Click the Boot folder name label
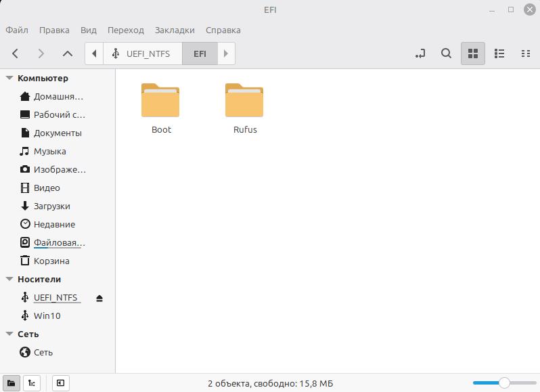This screenshot has width=540, height=392. (x=161, y=129)
